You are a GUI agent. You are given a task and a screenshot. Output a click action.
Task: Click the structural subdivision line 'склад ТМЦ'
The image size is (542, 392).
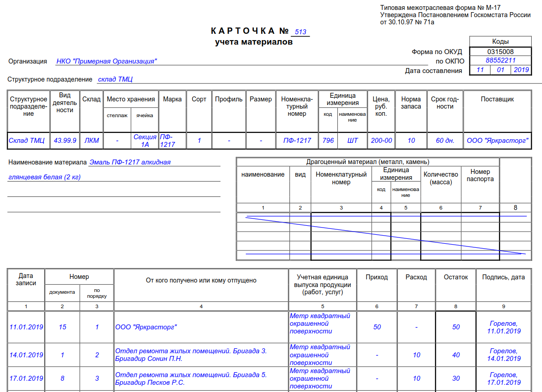115,79
